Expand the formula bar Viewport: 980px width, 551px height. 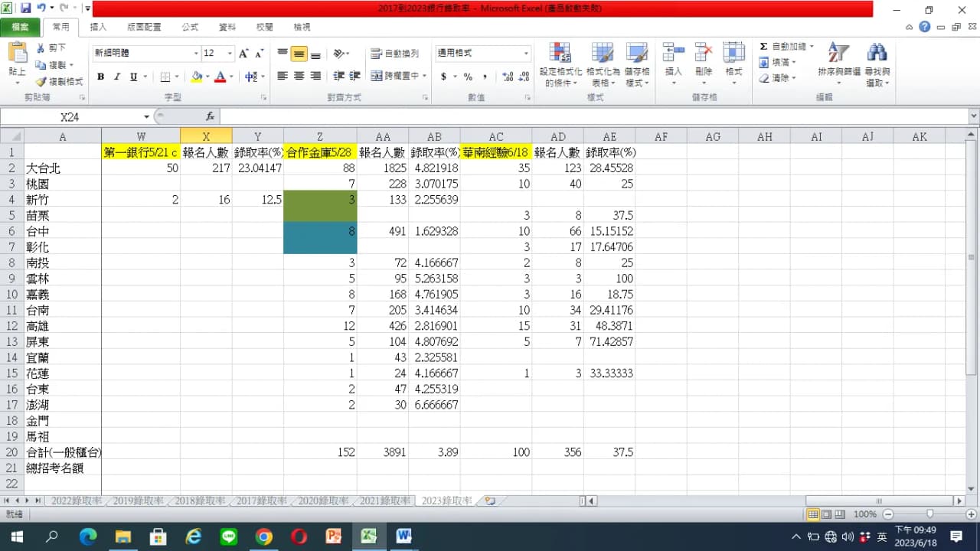[974, 116]
